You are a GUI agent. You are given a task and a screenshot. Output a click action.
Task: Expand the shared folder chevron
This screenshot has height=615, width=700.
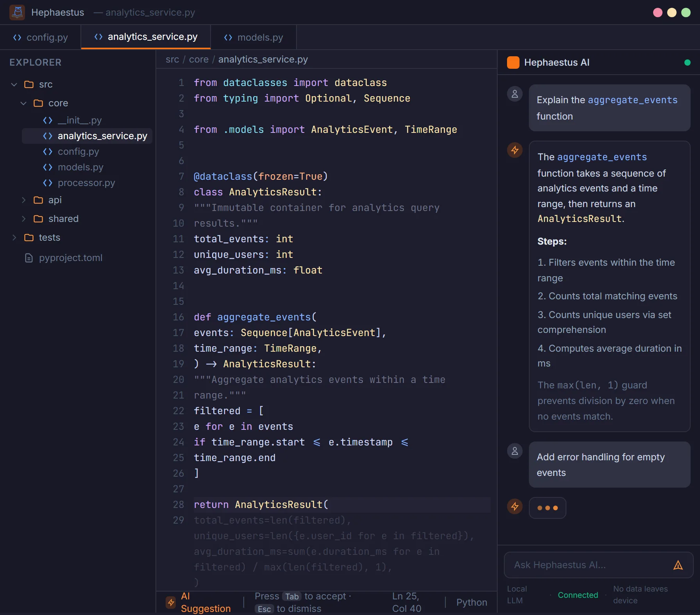point(23,219)
